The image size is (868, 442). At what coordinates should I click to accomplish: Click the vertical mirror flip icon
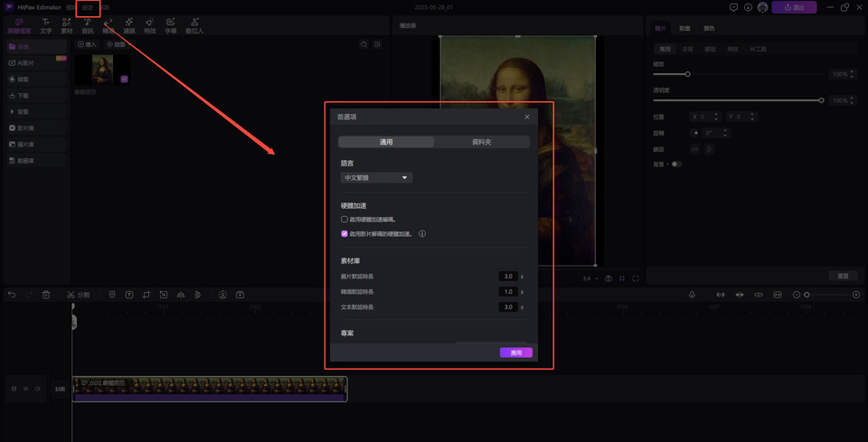pos(709,149)
